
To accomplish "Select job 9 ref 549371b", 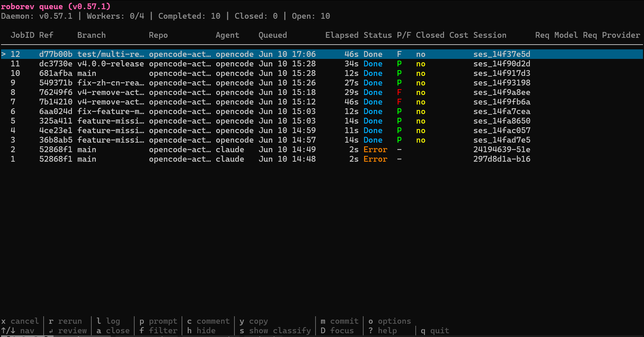I will click(x=56, y=83).
